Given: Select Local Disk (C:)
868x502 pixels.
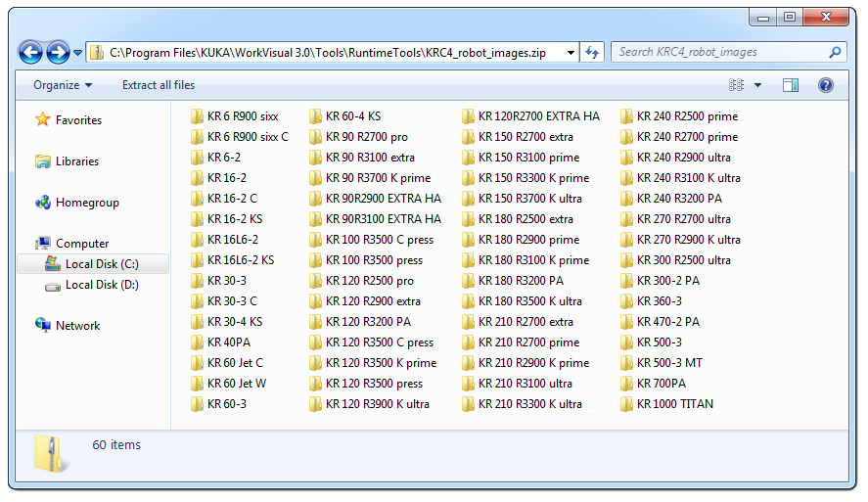Looking at the screenshot, I should [x=93, y=264].
